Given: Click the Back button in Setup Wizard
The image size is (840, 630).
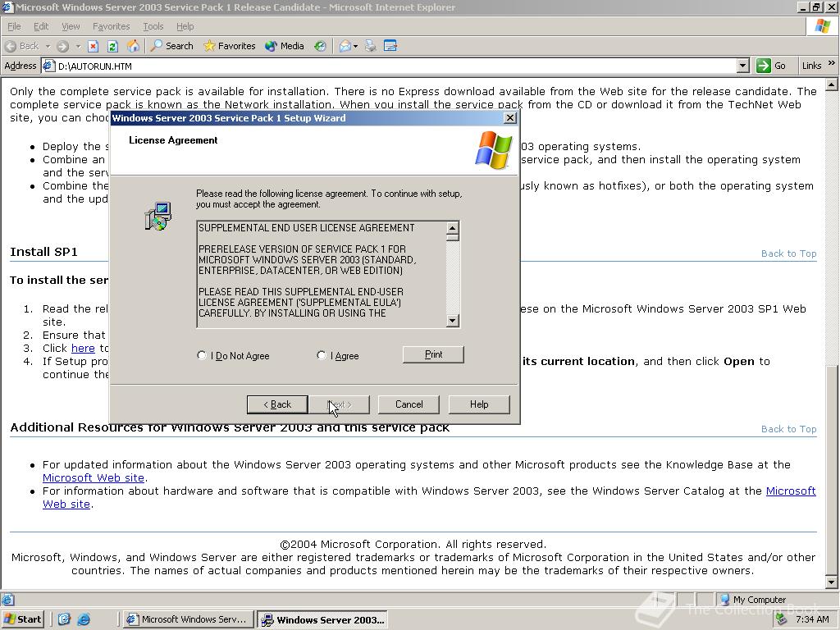Looking at the screenshot, I should point(277,404).
